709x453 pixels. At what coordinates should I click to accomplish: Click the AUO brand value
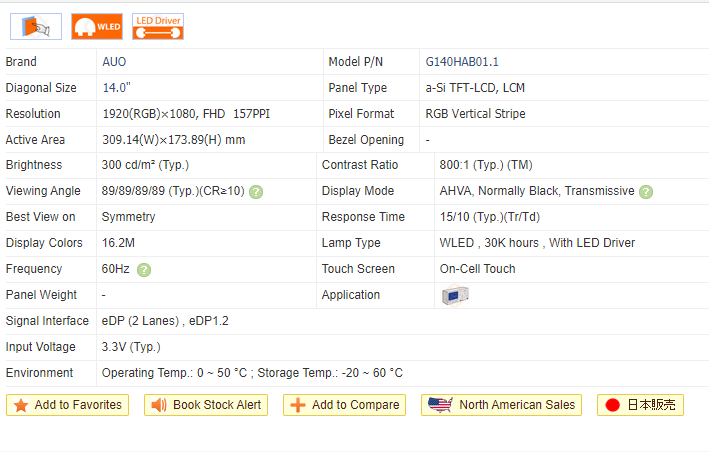(114, 62)
